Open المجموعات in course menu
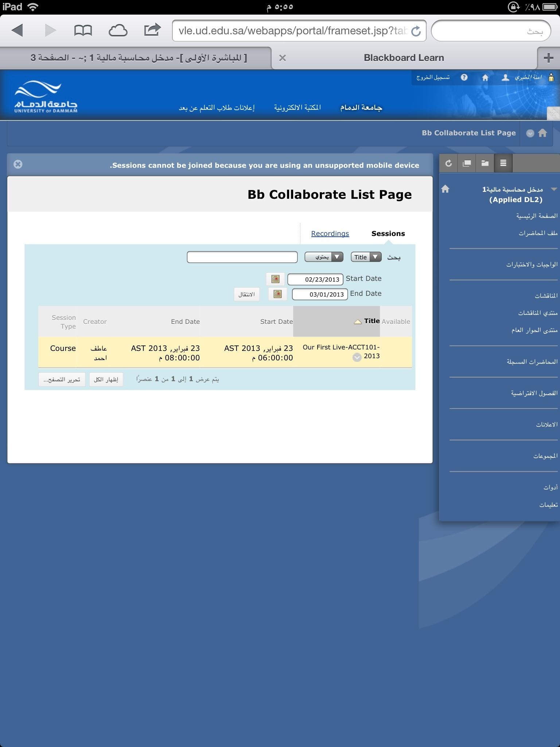Image resolution: width=560 pixels, height=747 pixels. pos(545,456)
